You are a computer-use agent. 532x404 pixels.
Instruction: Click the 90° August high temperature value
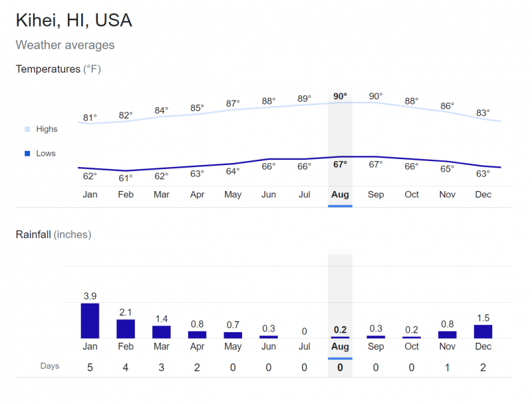coord(340,97)
